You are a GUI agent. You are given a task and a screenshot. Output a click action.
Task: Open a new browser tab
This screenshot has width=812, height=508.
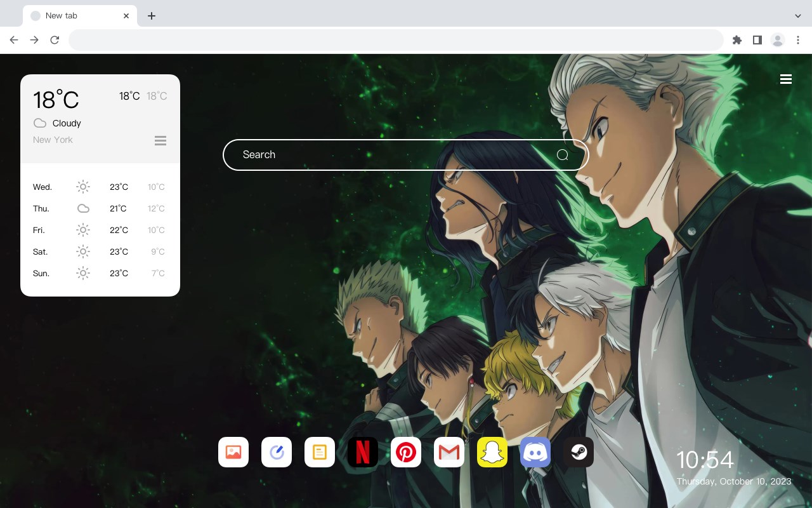pos(151,16)
